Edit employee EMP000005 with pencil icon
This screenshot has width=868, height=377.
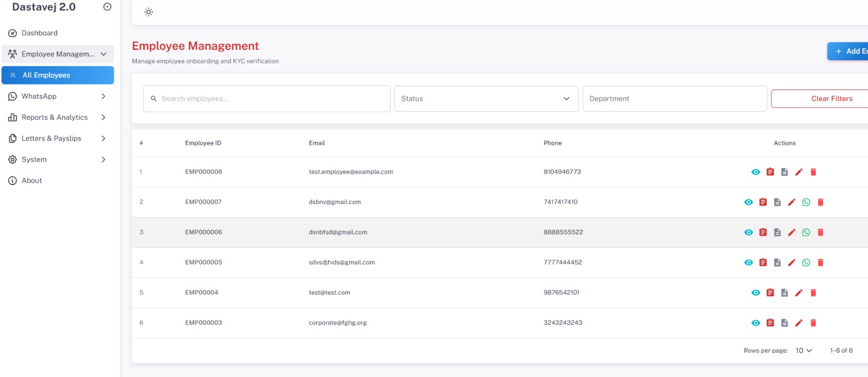[792, 263]
